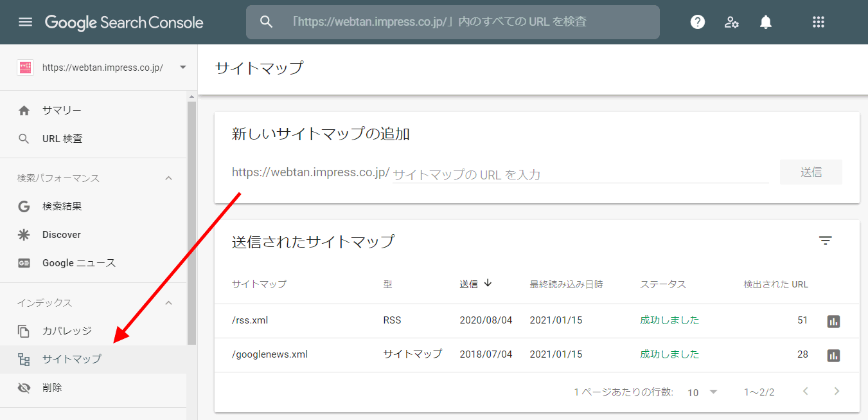Open the filter icon for submitted sitemaps

826,241
